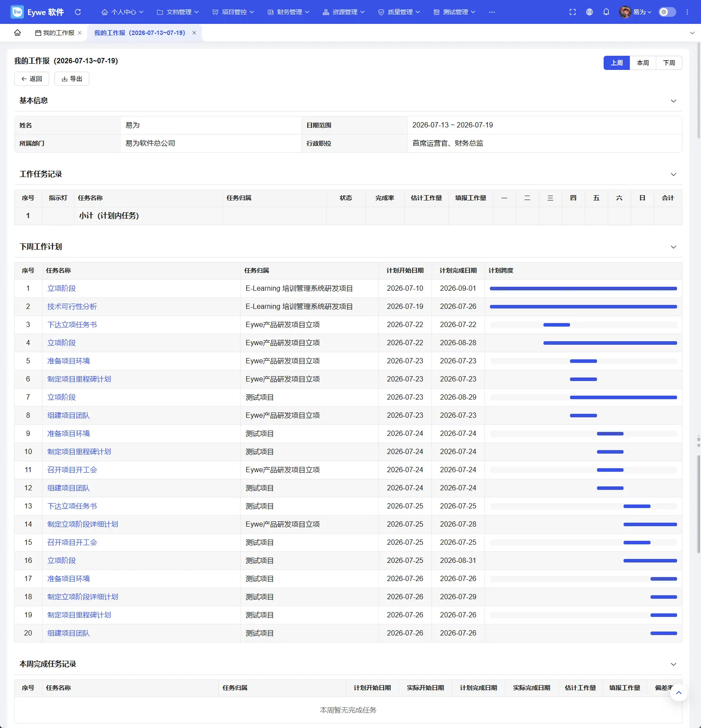Image resolution: width=701 pixels, height=728 pixels.
Task: Open 制定项目里程碑计划 link in row 19
Action: [79, 615]
